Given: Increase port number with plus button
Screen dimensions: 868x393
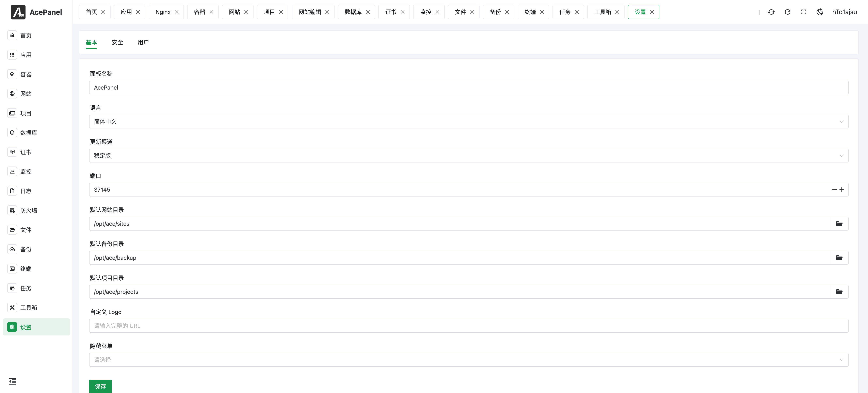Looking at the screenshot, I should tap(842, 190).
